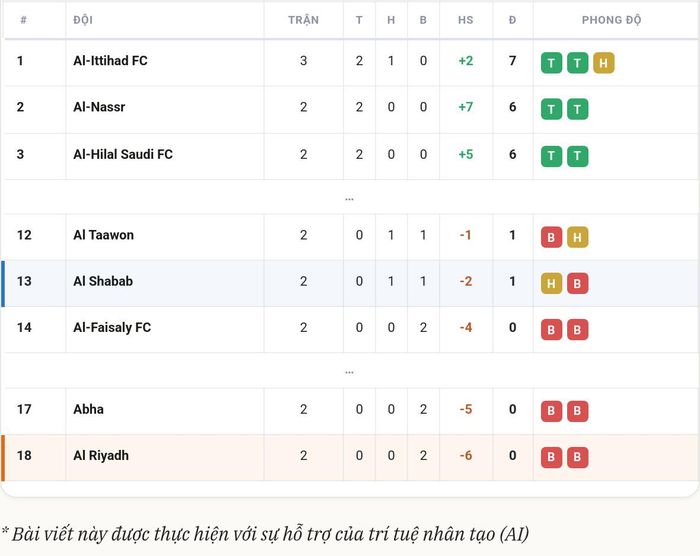Screen dimensions: 700x556
Task: Click Al Taawon's red B form badge
Action: [x=551, y=237]
